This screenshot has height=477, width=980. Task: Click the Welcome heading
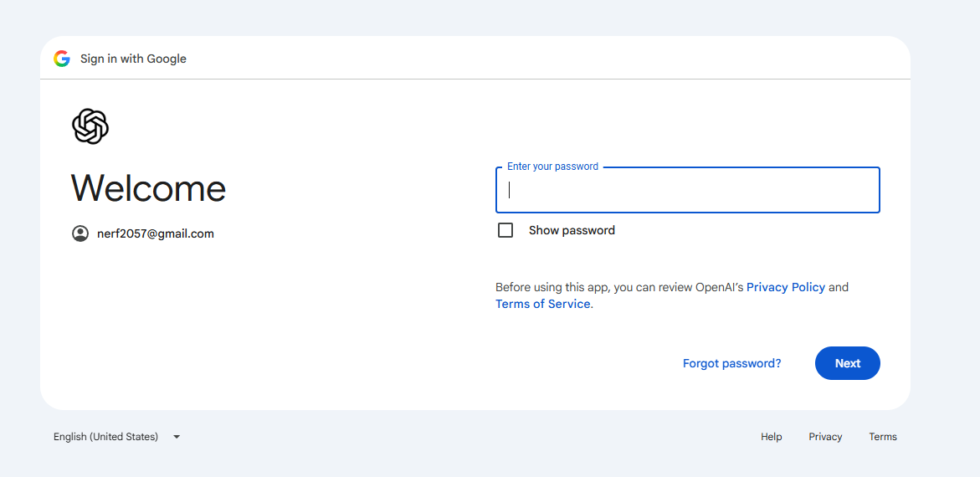click(x=148, y=187)
